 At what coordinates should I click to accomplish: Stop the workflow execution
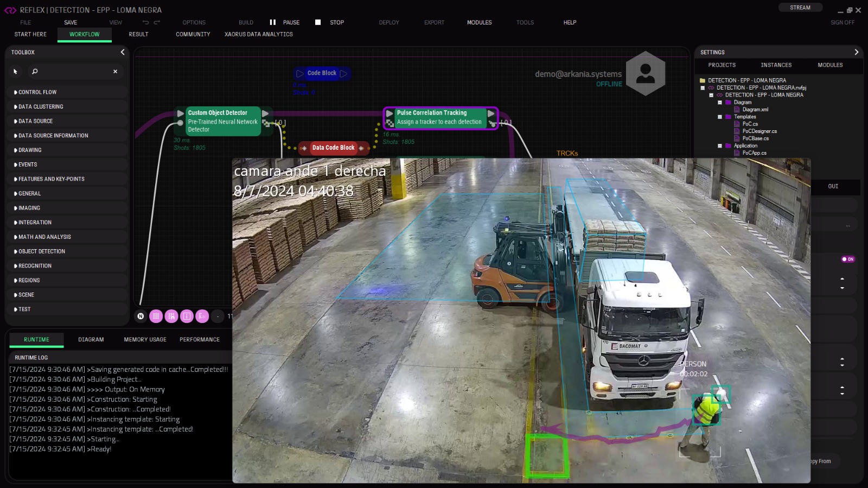click(330, 23)
